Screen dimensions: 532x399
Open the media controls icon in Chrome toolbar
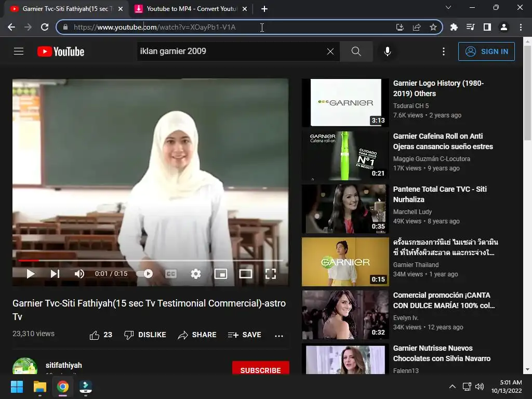[x=470, y=27]
